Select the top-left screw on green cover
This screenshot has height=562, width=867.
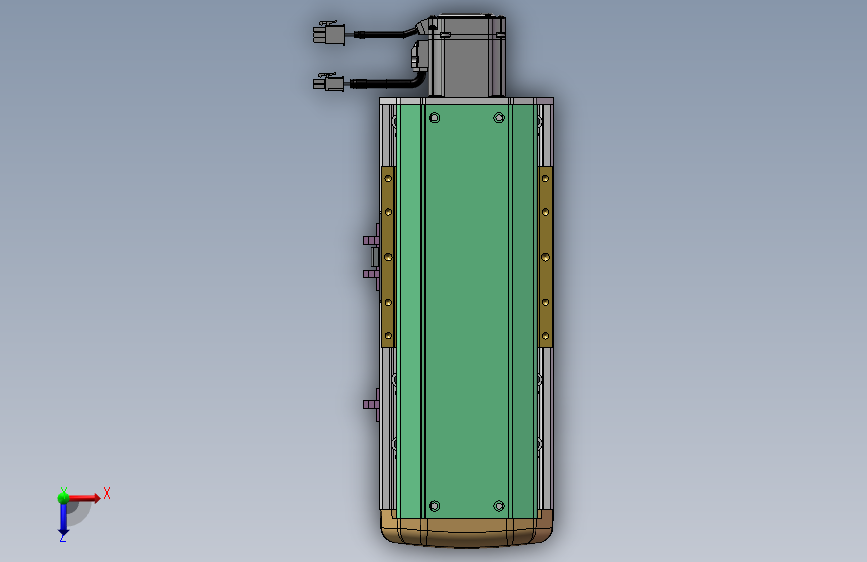pos(435,117)
